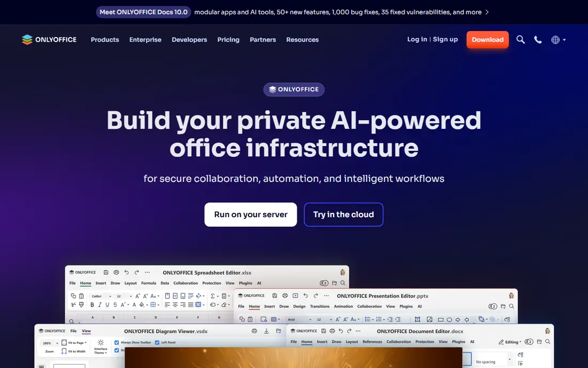Select Animation tab in Presentation Editor

click(344, 306)
